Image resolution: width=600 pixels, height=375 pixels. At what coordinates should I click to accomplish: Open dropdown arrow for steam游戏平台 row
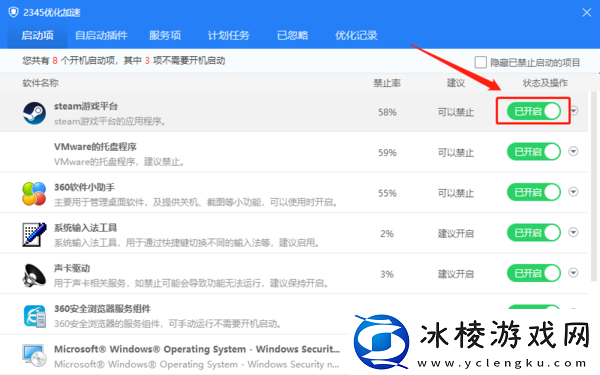[574, 111]
